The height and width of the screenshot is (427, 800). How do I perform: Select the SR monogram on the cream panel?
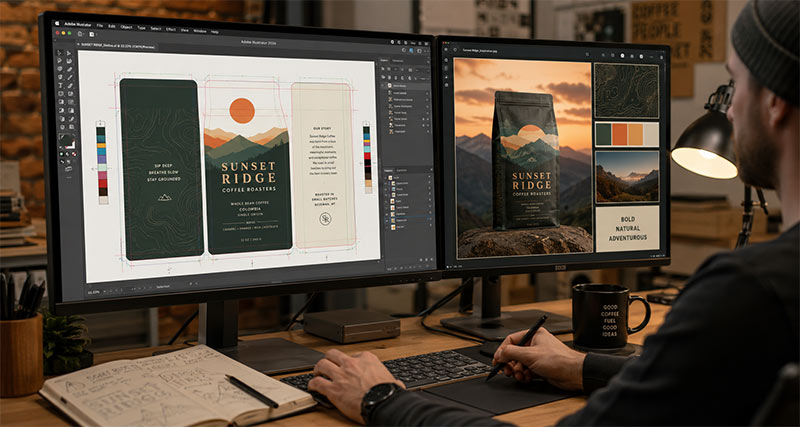325,219
